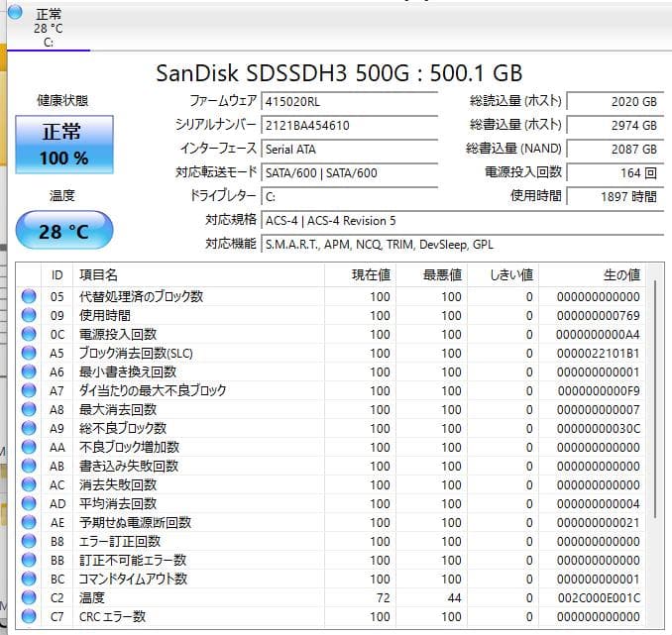
Task: Click status orb for attribute C7 CRC
Action: [x=29, y=616]
